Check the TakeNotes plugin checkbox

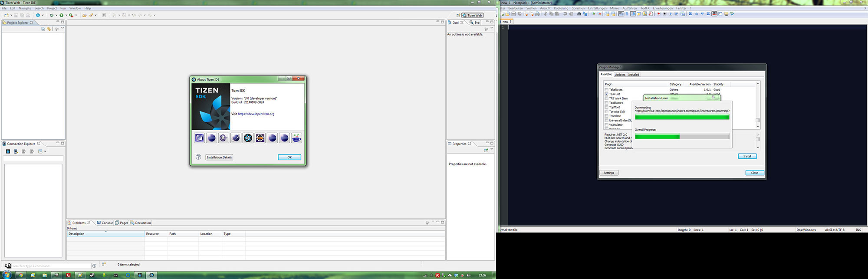pos(606,90)
